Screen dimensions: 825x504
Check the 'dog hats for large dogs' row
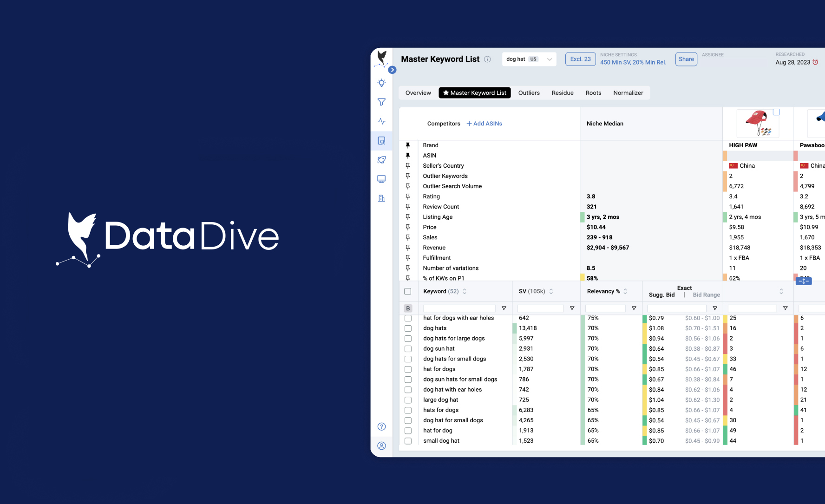coord(408,339)
